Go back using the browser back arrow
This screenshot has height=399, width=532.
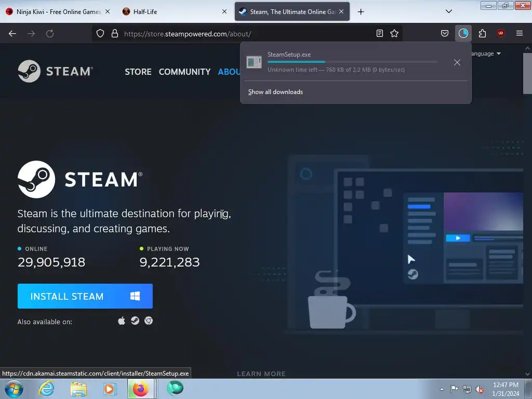coord(12,34)
